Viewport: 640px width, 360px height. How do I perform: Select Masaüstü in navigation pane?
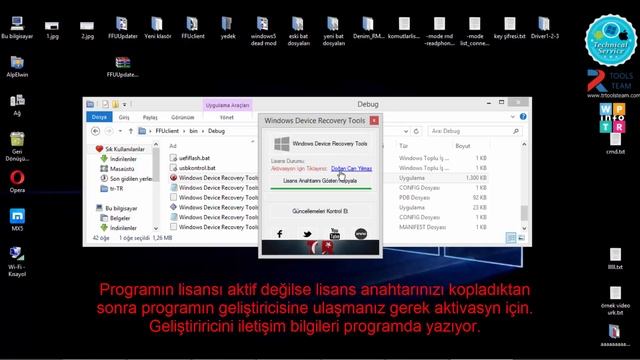(122, 169)
